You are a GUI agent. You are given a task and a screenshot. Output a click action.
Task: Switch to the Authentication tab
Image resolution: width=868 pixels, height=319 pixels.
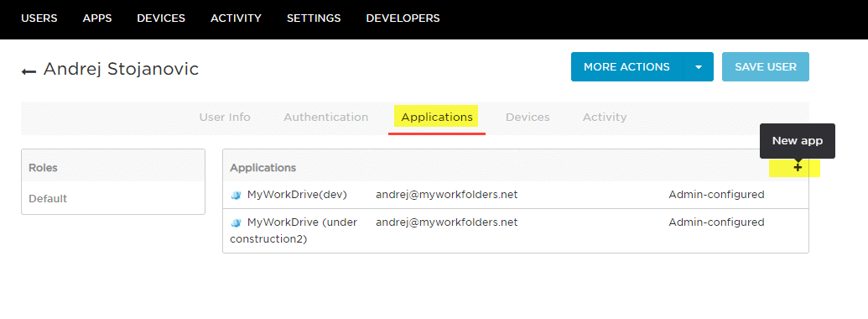[x=326, y=118]
